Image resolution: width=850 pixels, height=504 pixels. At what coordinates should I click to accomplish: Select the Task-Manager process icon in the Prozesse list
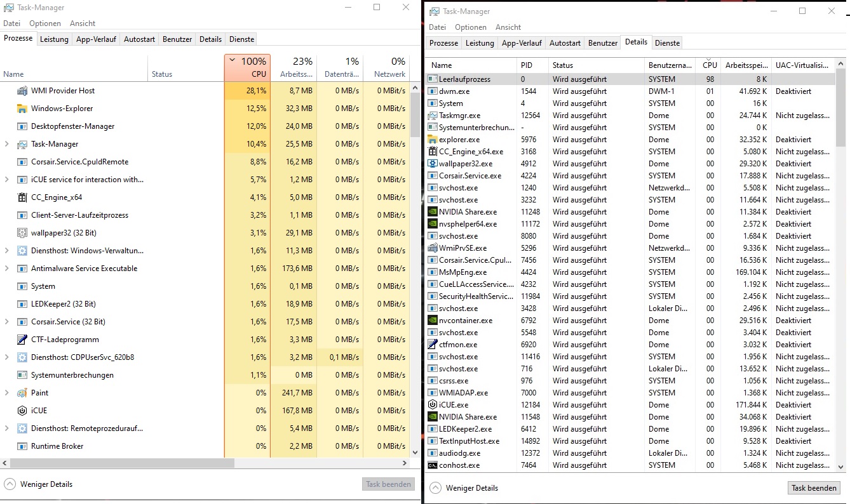pos(22,144)
